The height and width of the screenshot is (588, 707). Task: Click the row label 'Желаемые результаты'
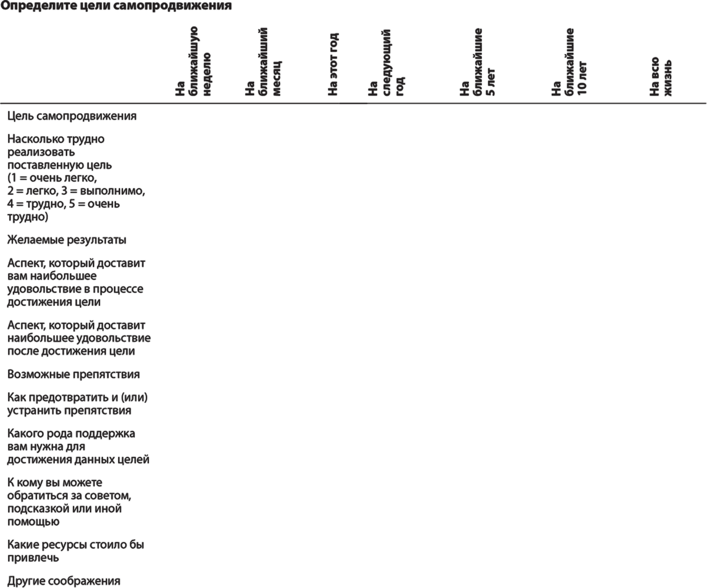67,240
